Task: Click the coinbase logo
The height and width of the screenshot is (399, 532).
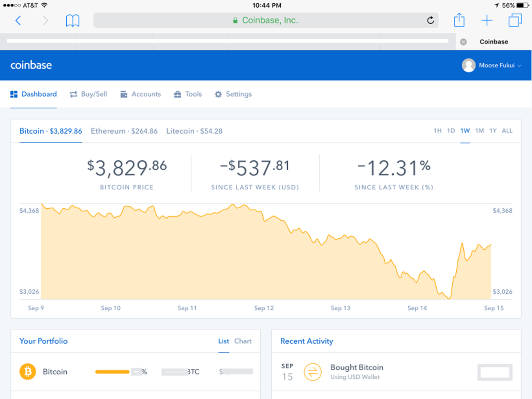Action: pos(31,65)
